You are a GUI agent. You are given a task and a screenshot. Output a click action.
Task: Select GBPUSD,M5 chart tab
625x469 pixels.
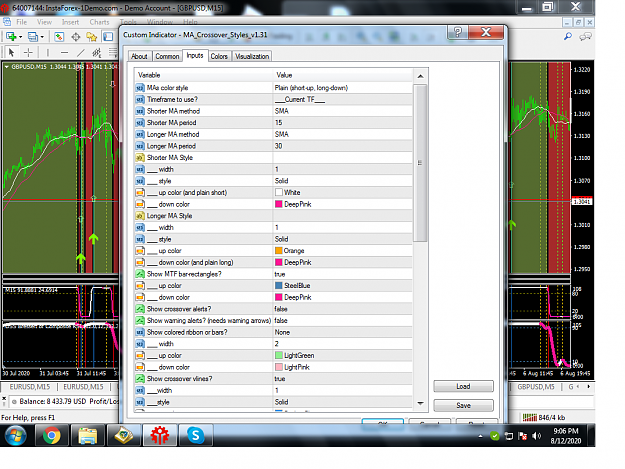click(536, 387)
